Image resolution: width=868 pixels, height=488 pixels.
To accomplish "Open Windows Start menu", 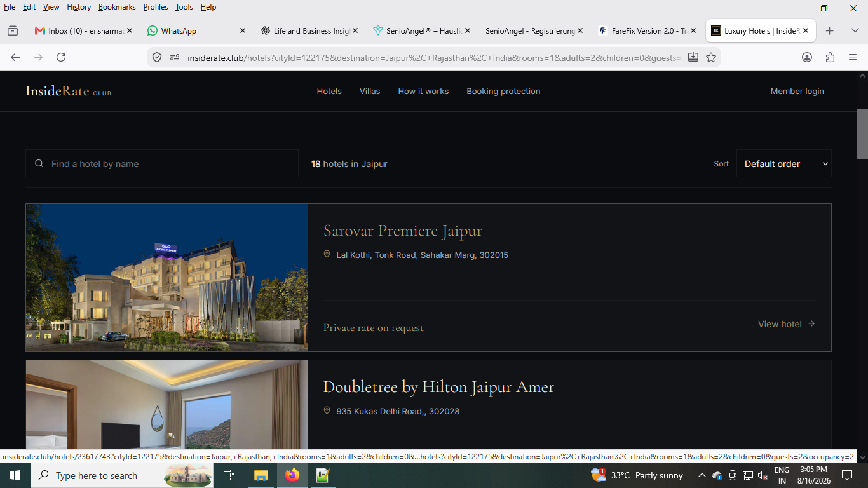I will point(15,475).
